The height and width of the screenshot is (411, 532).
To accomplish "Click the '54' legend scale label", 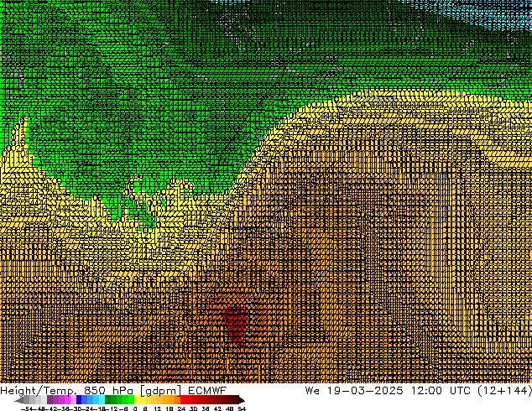I will coord(242,408).
